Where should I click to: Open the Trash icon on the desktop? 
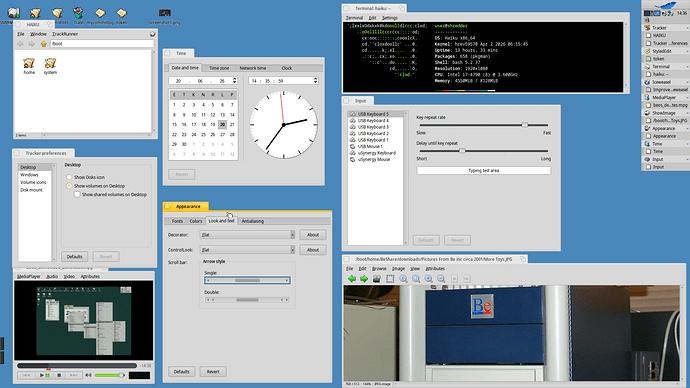(x=78, y=15)
